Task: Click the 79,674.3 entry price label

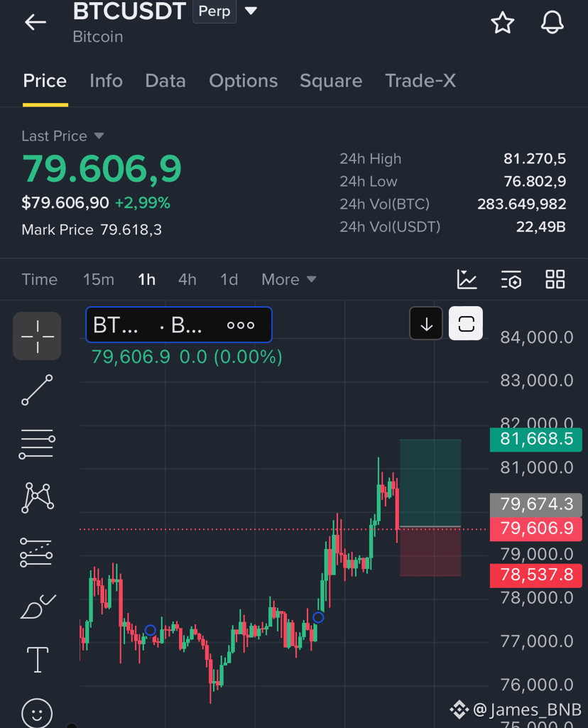Action: [x=536, y=505]
